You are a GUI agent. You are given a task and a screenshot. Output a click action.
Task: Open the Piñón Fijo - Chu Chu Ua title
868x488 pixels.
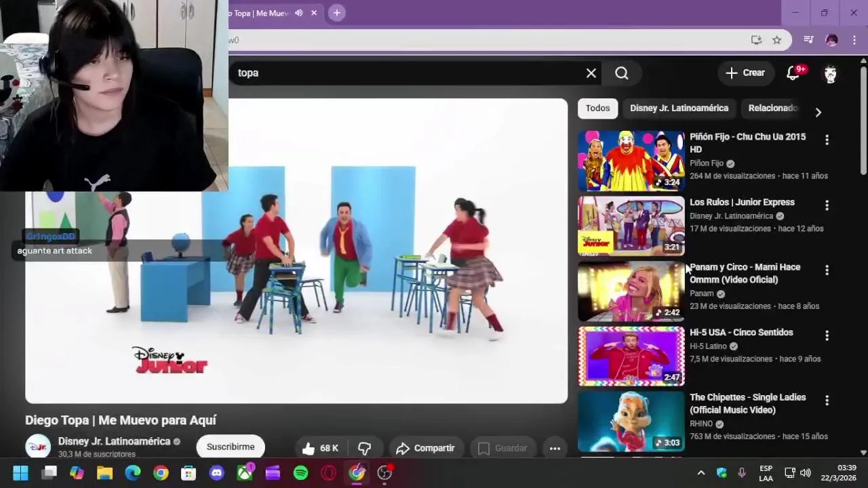click(x=747, y=143)
